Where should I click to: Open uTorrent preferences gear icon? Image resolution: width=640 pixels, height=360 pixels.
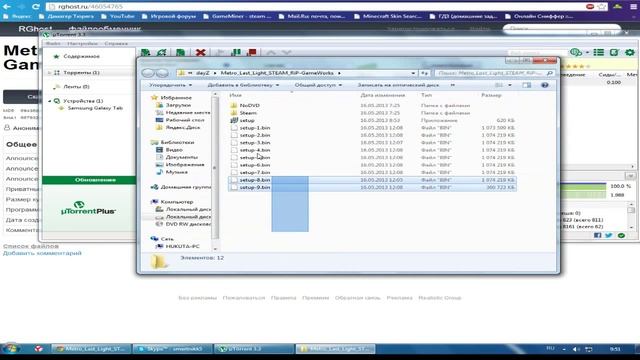[x=630, y=52]
